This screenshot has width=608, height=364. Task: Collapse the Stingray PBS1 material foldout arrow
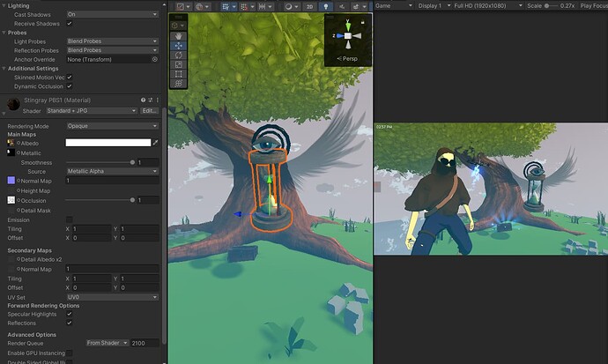(x=4, y=114)
